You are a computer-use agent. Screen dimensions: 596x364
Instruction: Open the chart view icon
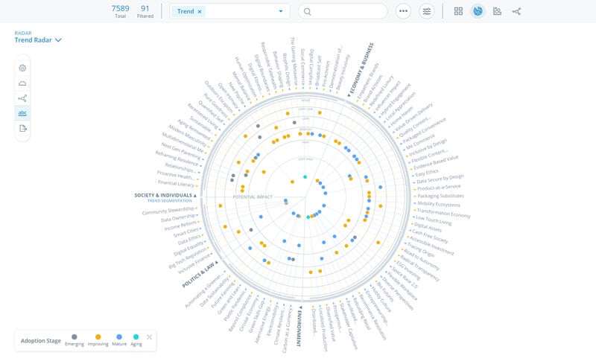point(497,11)
